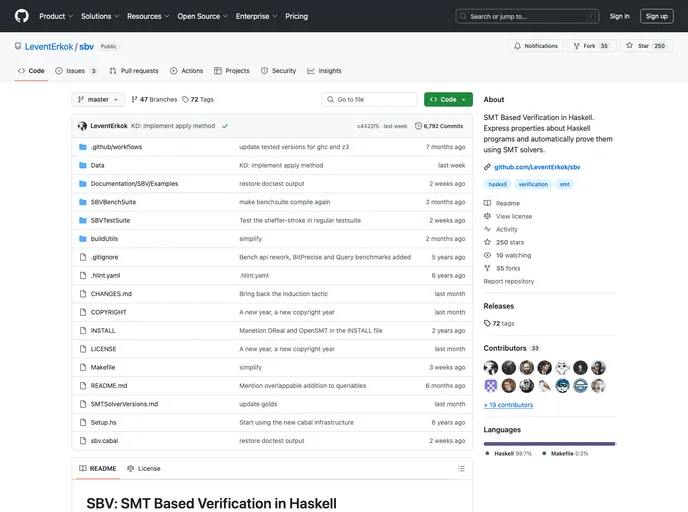Click the commit status check mark
This screenshot has height=512, width=688.
point(225,126)
